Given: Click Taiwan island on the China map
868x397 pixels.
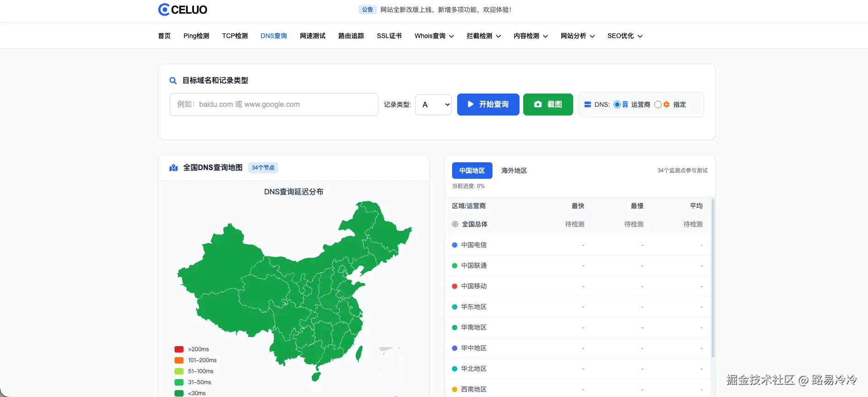Looking at the screenshot, I should click(x=359, y=353).
